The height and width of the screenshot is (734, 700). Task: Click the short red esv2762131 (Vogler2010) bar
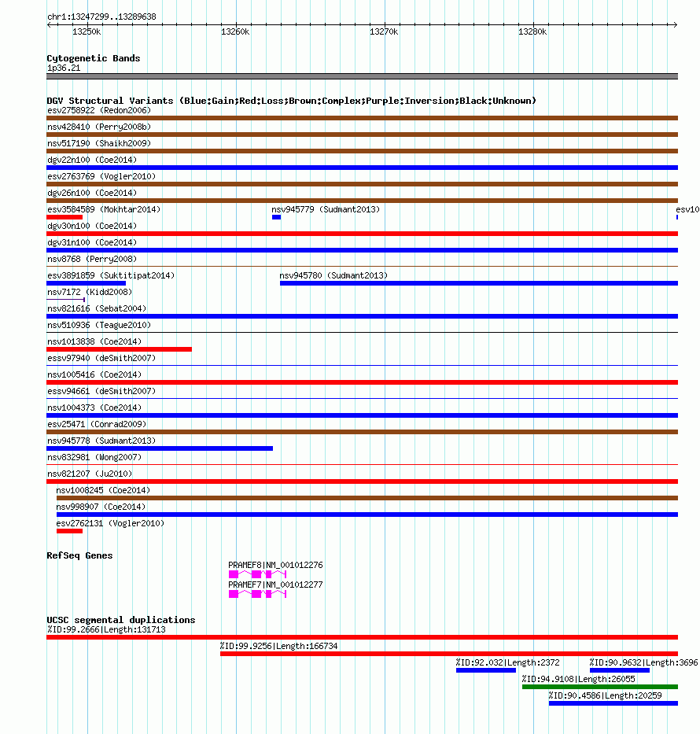pyautogui.click(x=69, y=531)
